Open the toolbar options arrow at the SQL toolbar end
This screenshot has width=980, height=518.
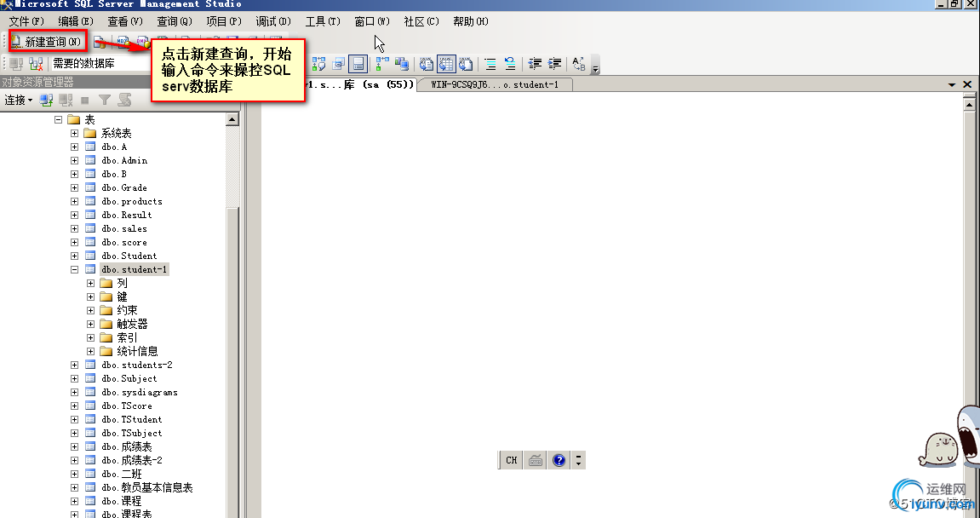tap(595, 66)
